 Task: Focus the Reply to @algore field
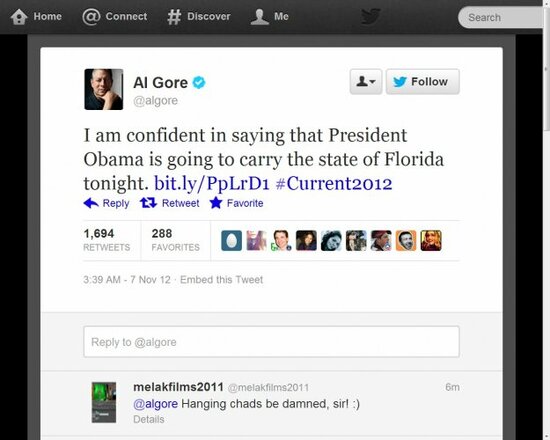point(271,342)
